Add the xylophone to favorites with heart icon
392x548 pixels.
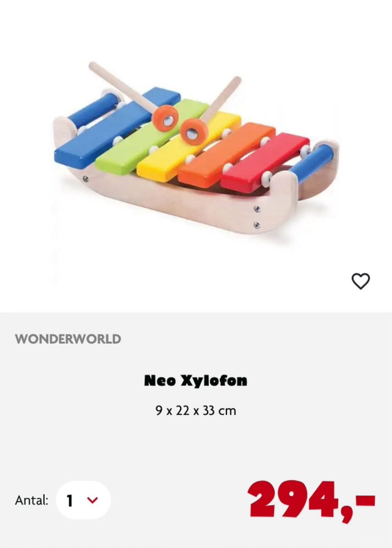pos(361,281)
